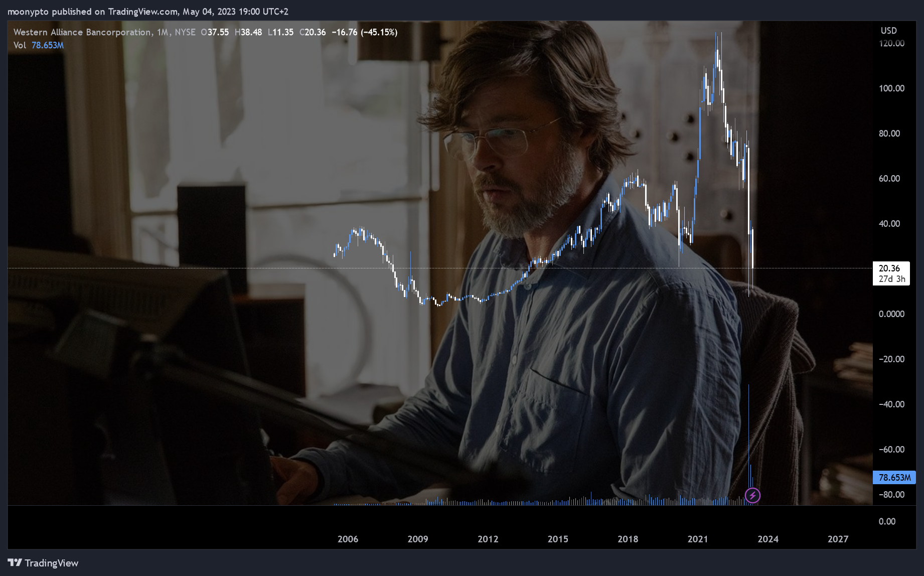Screen dimensions: 924x576
Task: Click the 20.36 current price label
Action: (x=889, y=268)
